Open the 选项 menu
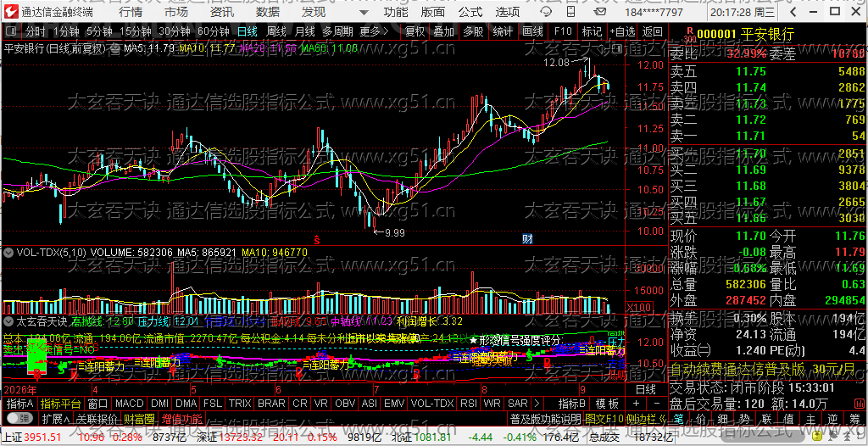868x446 pixels. coord(508,12)
